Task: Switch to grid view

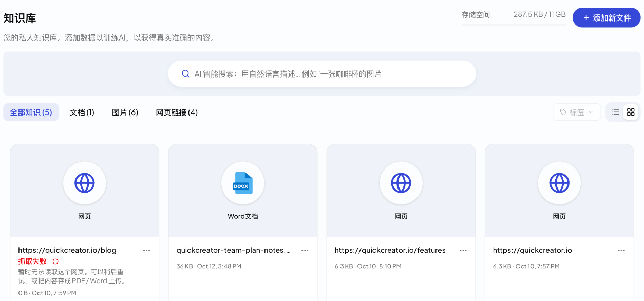Action: [631, 112]
